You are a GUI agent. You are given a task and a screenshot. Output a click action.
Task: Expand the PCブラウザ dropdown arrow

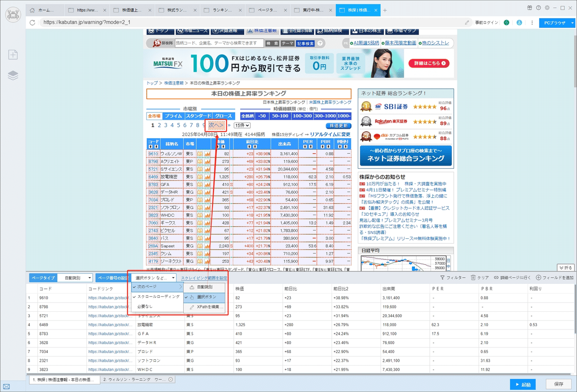(x=572, y=23)
